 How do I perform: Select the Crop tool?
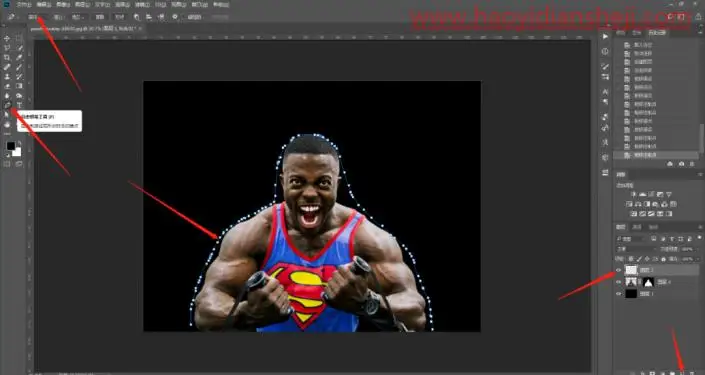[x=7, y=58]
